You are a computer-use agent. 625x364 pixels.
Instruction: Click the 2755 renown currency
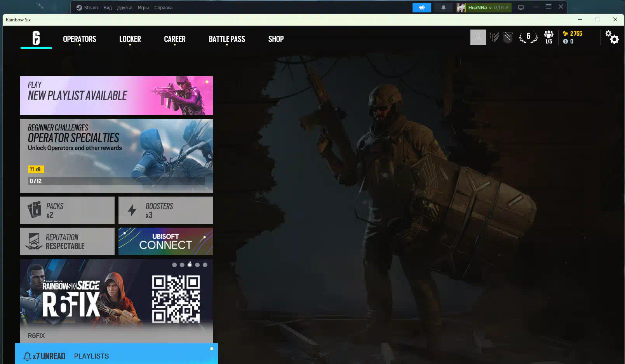[573, 33]
